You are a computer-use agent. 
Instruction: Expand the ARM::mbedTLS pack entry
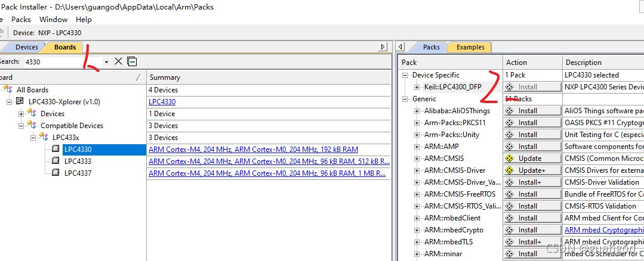click(417, 242)
